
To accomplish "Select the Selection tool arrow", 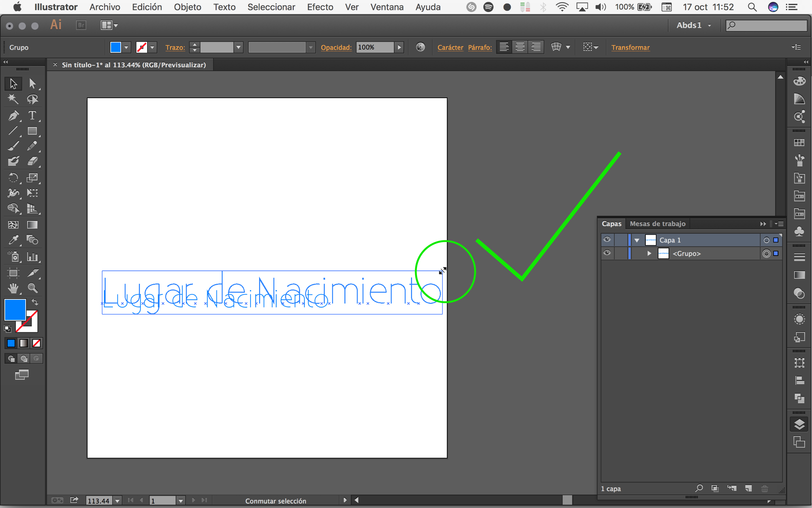I will point(13,83).
